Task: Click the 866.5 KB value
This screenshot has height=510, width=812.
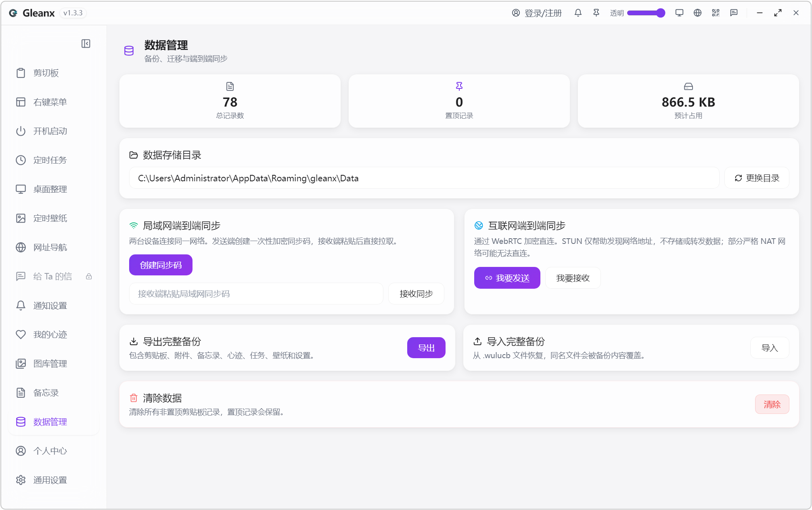Action: pyautogui.click(x=689, y=102)
